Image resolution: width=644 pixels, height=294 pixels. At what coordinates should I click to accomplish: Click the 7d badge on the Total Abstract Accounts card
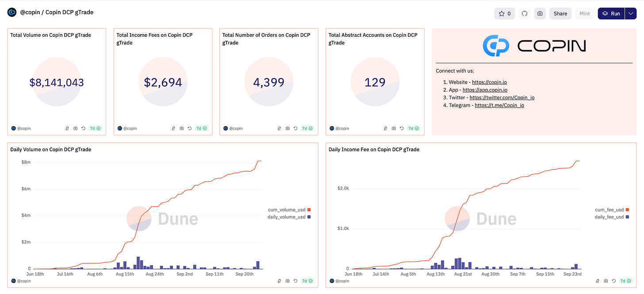pos(414,128)
